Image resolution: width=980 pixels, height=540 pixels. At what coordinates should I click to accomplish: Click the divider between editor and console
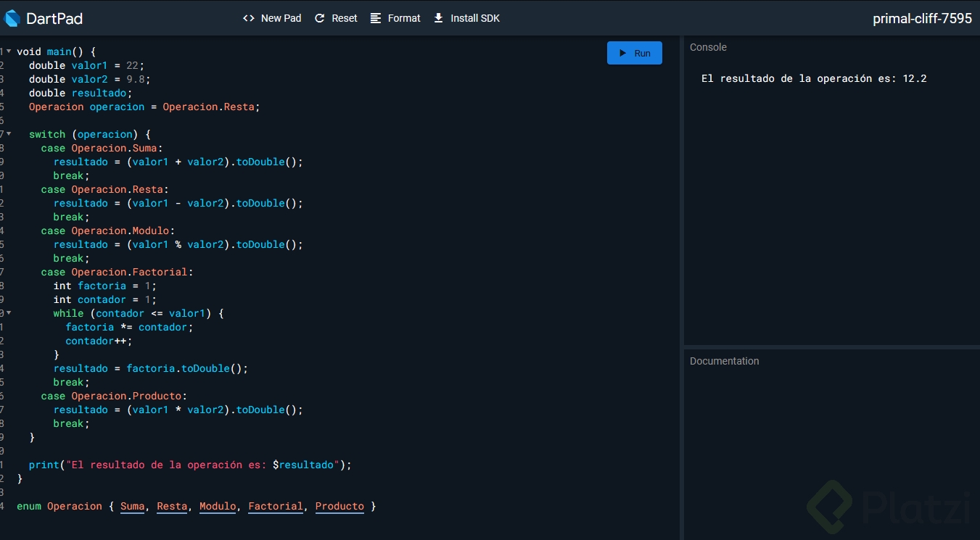tap(682, 290)
